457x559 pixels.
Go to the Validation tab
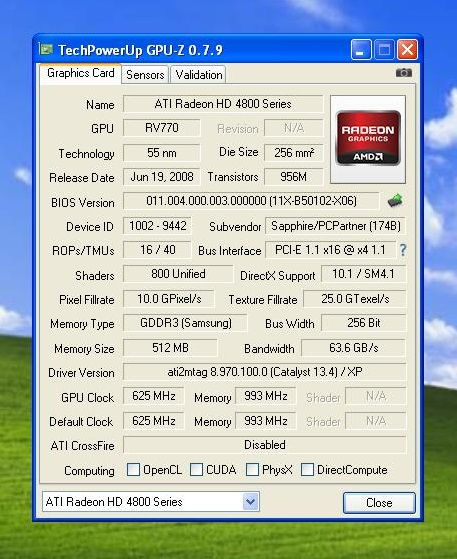pyautogui.click(x=199, y=75)
